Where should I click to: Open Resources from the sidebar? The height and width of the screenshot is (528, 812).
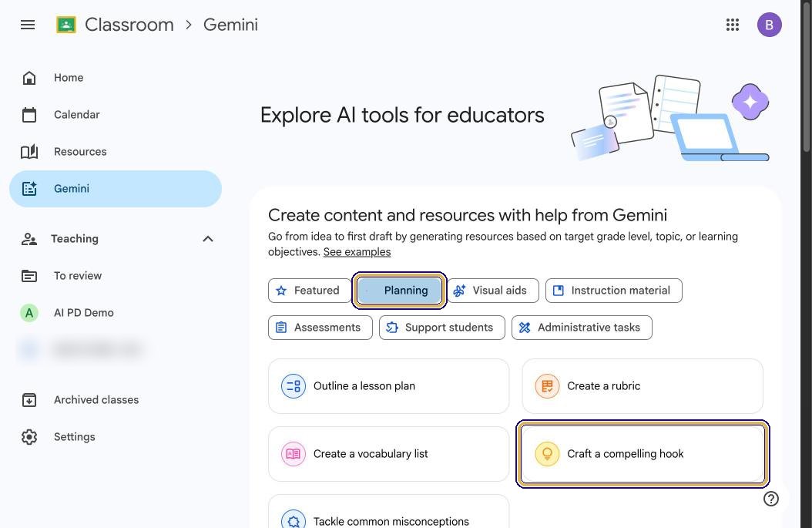pyautogui.click(x=116, y=152)
